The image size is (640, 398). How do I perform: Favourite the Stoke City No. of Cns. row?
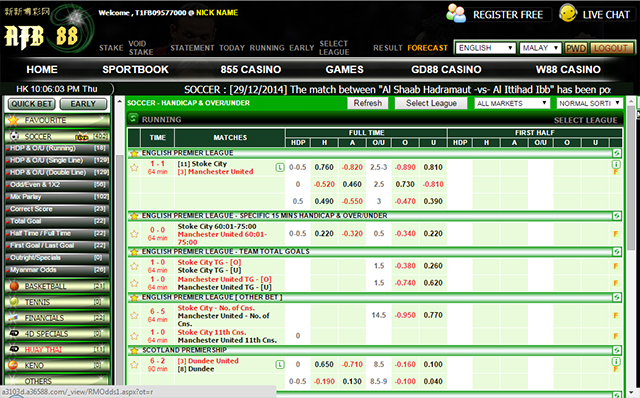pyautogui.click(x=134, y=315)
